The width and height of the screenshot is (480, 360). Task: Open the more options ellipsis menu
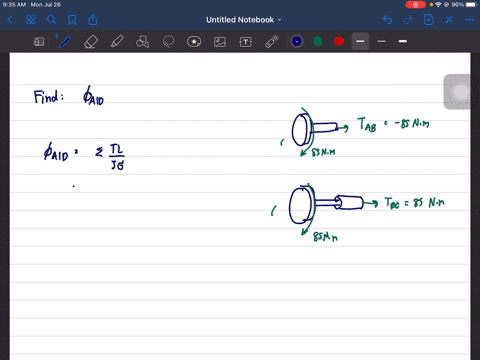tap(469, 20)
